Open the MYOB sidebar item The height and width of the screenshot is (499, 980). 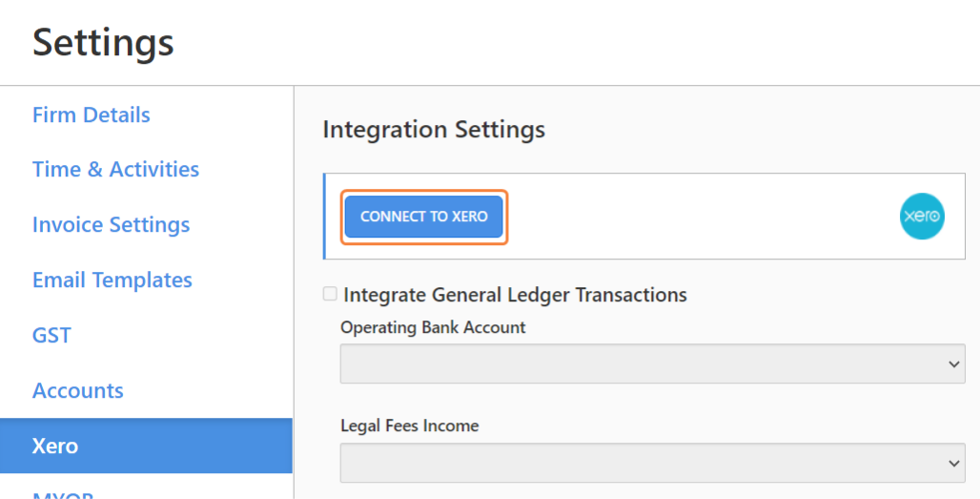click(62, 494)
